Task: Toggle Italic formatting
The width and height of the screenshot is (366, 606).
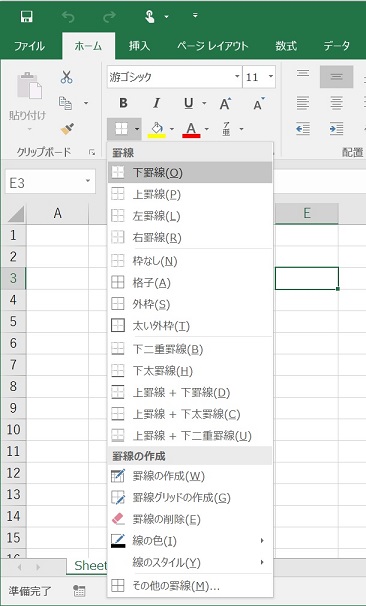Action: pyautogui.click(x=157, y=103)
